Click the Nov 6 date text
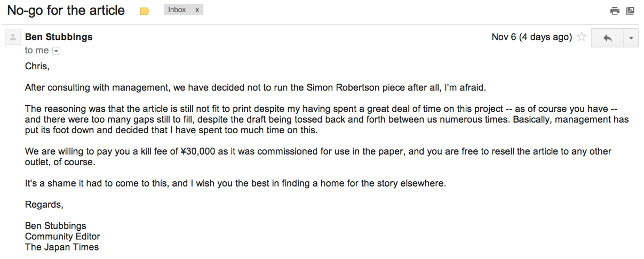Viewport: 644px width, 259px height. point(532,37)
